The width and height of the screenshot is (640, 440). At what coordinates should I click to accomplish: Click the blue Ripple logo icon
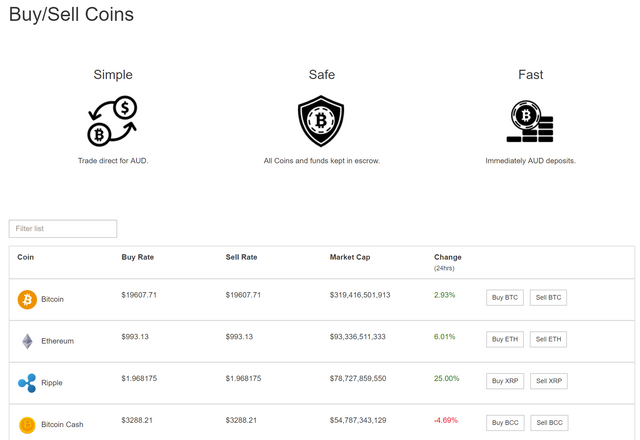[x=27, y=382]
